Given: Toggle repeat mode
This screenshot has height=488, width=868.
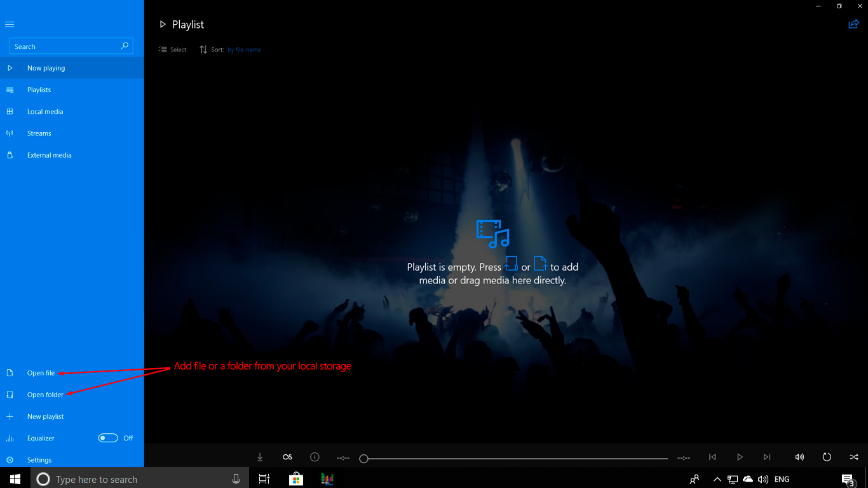Looking at the screenshot, I should pos(827,457).
